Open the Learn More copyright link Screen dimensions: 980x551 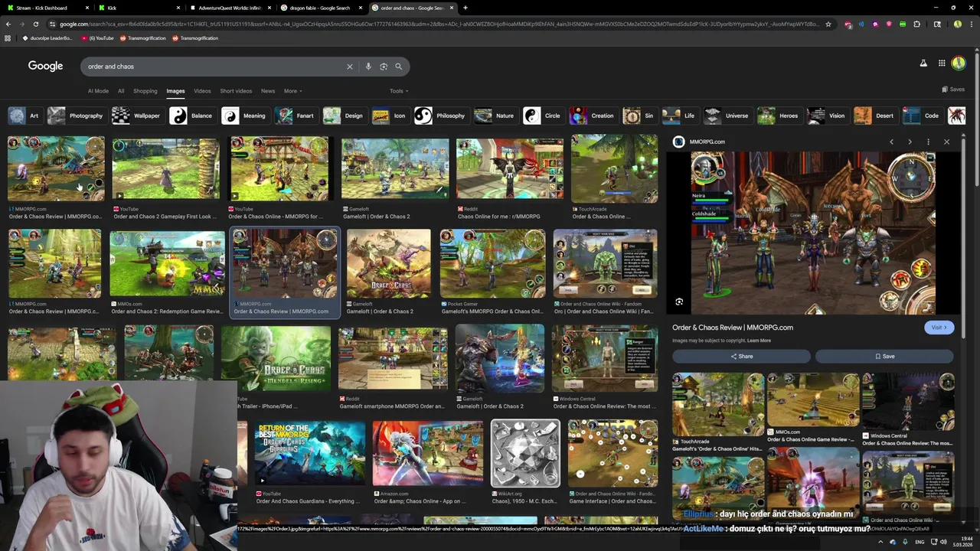click(759, 341)
